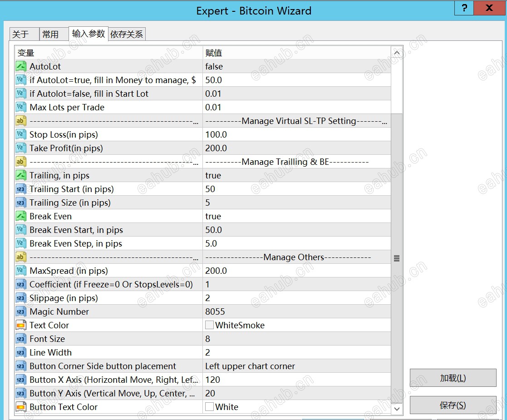
Task: Click the Button Y Axis value 20
Action: point(210,393)
